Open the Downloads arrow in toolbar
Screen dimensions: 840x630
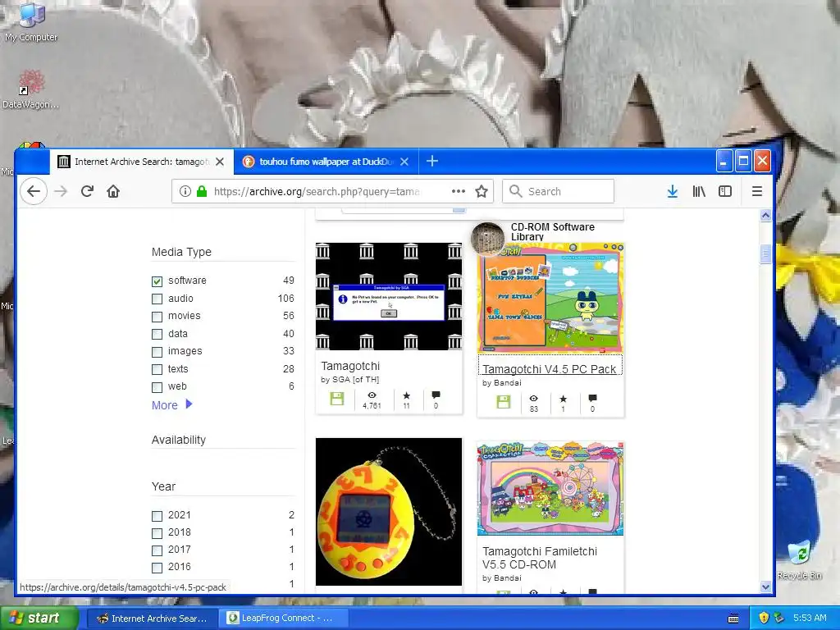(673, 191)
